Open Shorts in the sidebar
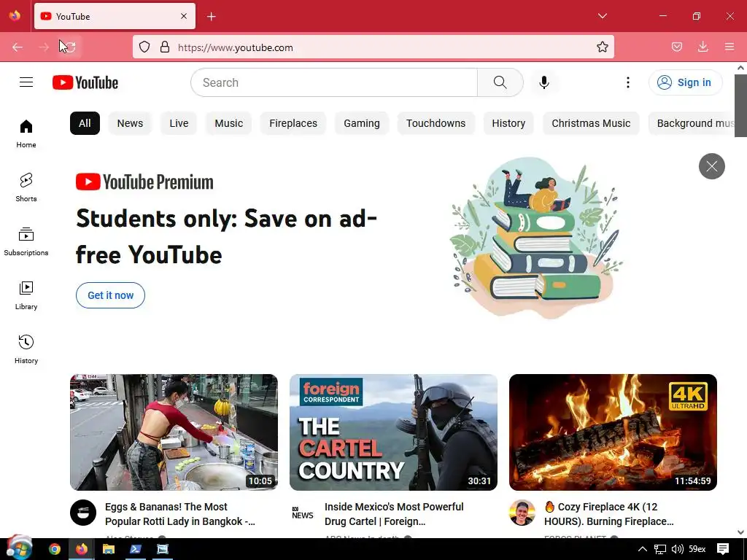Viewport: 747px width, 560px height. 26,187
